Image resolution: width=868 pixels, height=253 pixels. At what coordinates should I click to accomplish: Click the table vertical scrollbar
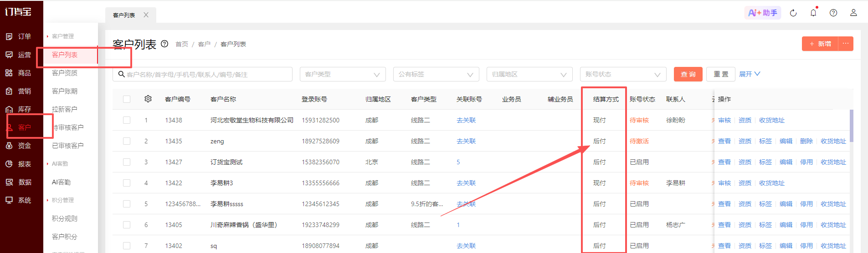tap(851, 126)
